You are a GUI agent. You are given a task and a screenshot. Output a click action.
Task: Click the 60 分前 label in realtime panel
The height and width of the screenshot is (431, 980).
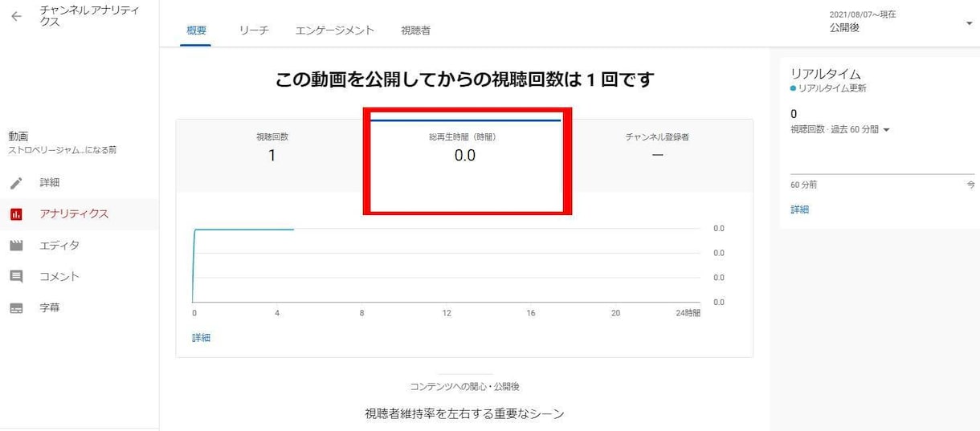[803, 185]
